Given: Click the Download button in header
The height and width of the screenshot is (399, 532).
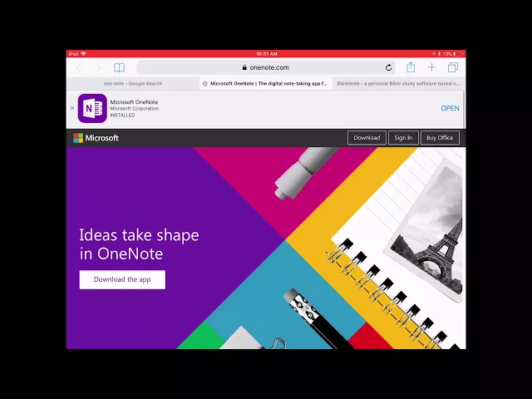Looking at the screenshot, I should [367, 138].
